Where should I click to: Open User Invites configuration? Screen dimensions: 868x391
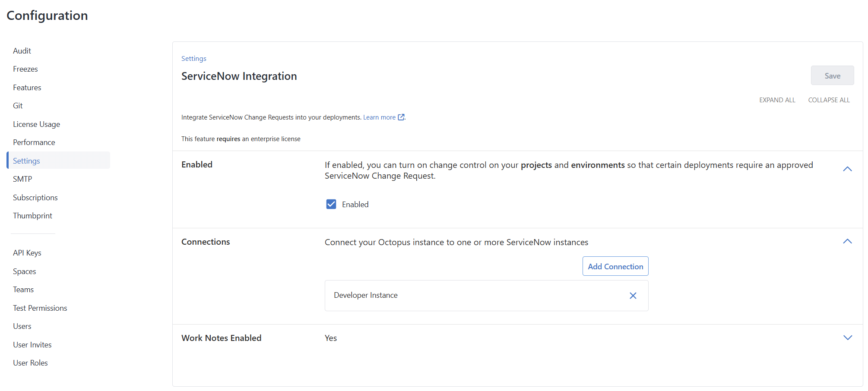[x=32, y=344]
